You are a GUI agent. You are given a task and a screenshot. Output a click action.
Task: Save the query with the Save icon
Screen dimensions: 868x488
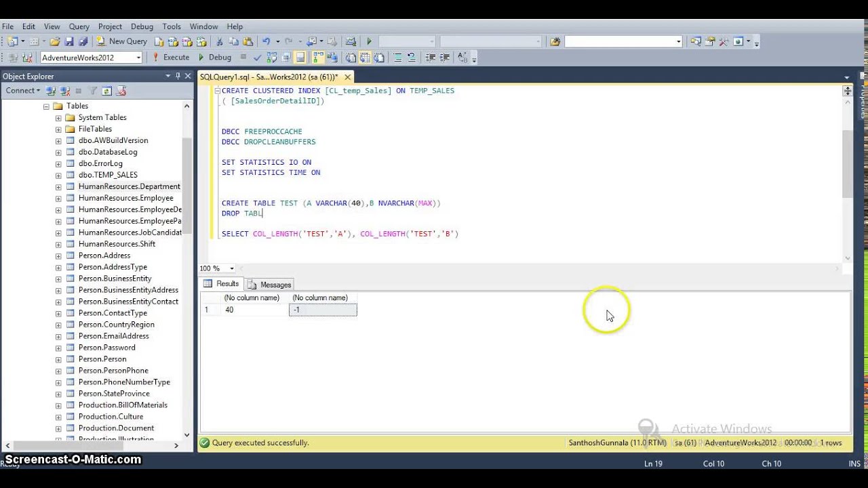[69, 41]
